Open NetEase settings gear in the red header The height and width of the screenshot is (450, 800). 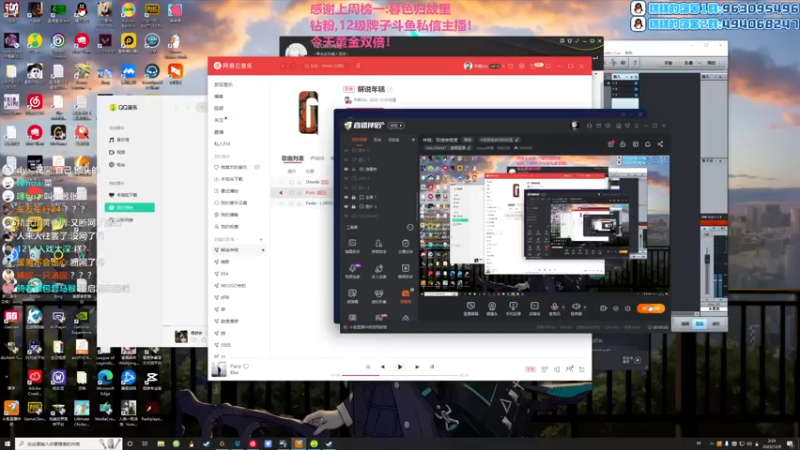521,66
